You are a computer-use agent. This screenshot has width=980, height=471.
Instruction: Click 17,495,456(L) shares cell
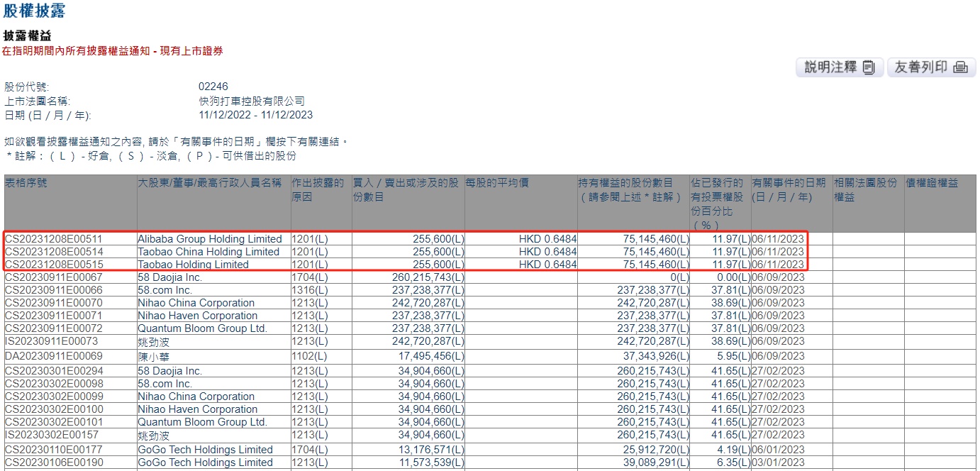(x=430, y=357)
